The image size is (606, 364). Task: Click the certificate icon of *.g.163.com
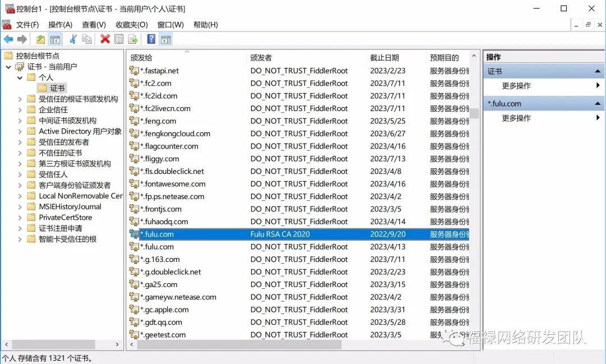point(134,259)
